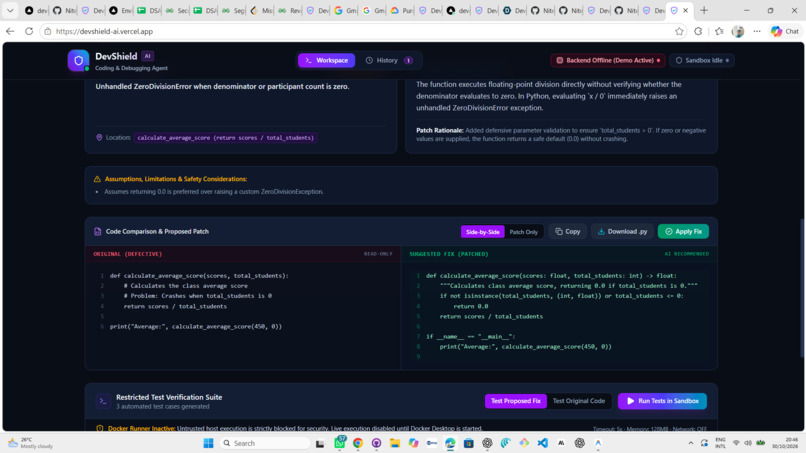Bookmark this page with the star icon
806x453 pixels.
click(x=679, y=31)
